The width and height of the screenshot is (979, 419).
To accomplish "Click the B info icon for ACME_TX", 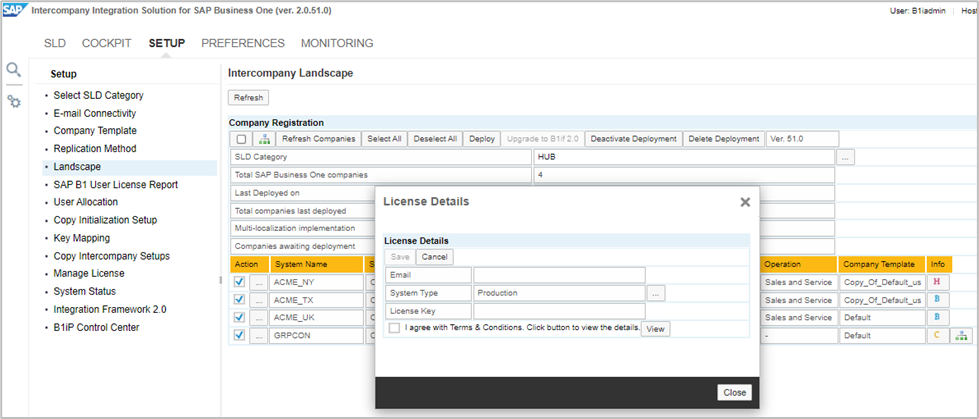I will tap(939, 300).
